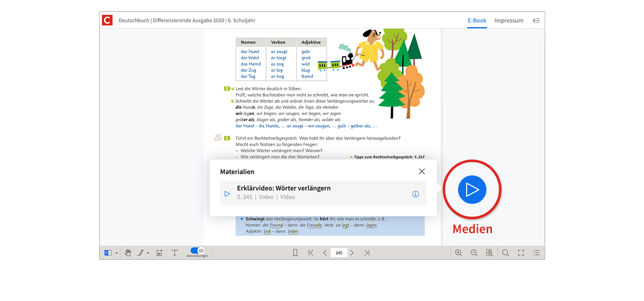Close the Materialien popup
Viewport: 644px width, 301px height.
(x=422, y=172)
